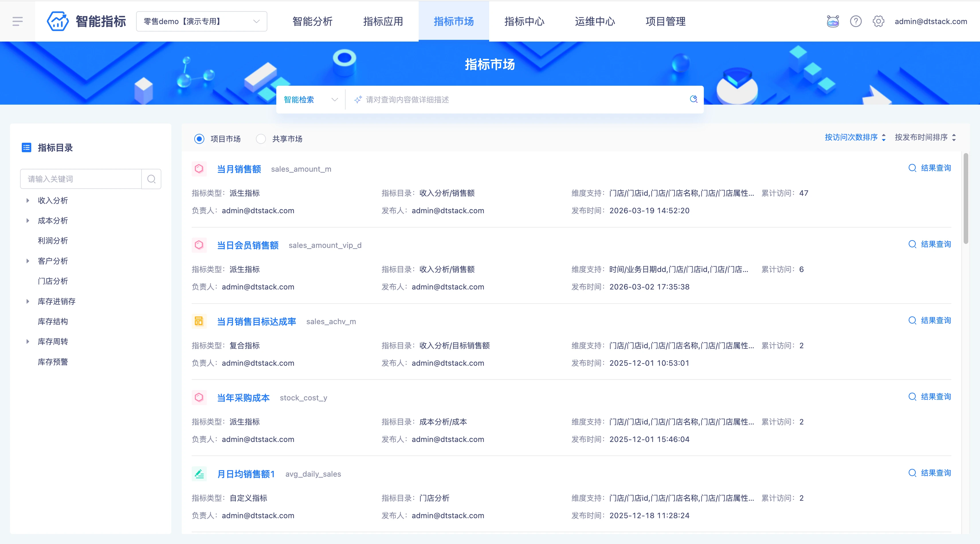The image size is (980, 544).
Task: Open the 智能检索 search mode dropdown
Action: coord(310,100)
